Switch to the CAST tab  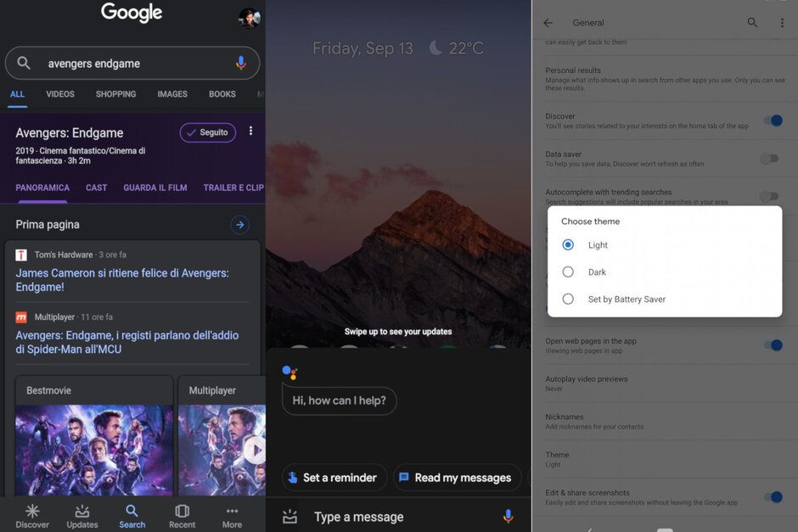tap(96, 188)
